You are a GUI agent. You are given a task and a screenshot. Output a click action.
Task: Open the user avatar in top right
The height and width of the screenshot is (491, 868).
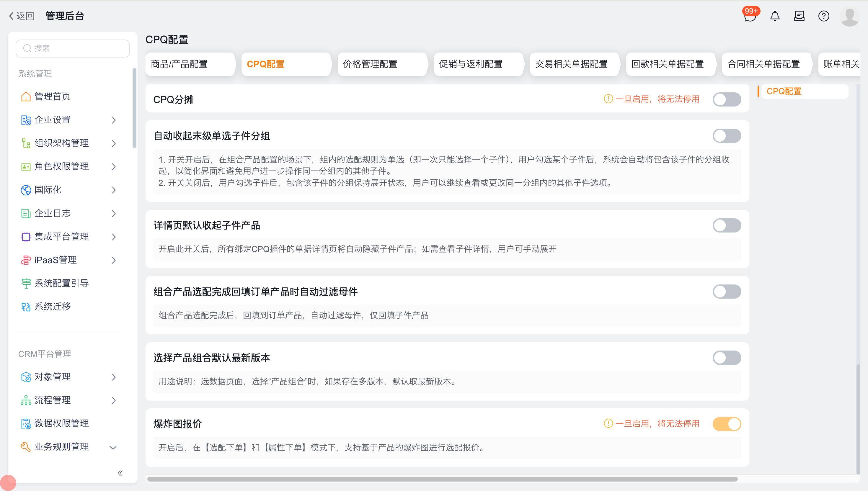(849, 16)
